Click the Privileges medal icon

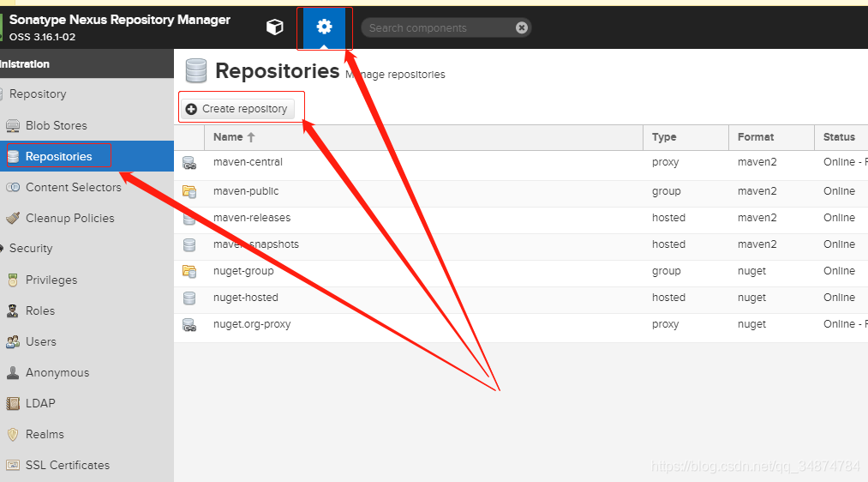click(13, 280)
